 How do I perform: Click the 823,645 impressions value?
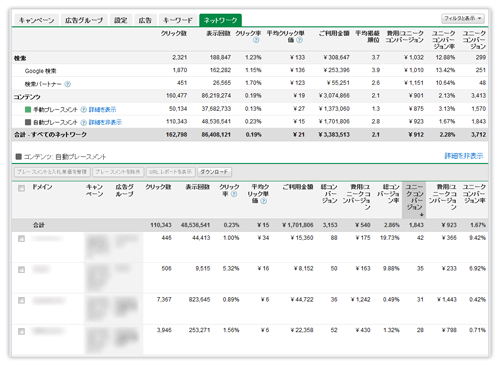coord(199,300)
